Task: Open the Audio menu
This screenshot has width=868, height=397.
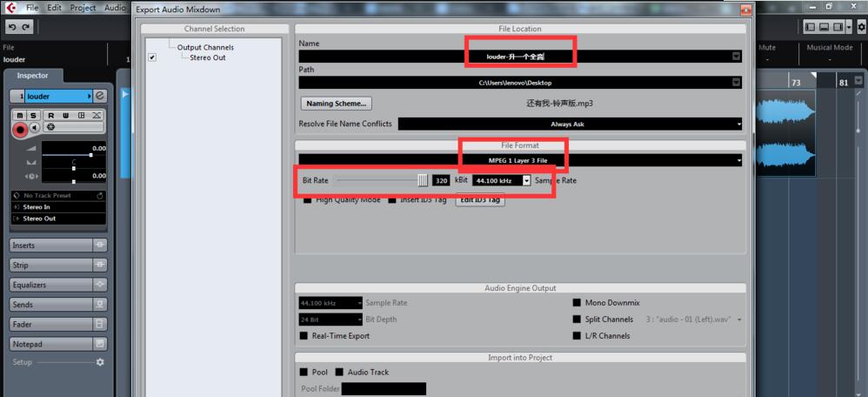Action: pyautogui.click(x=115, y=8)
